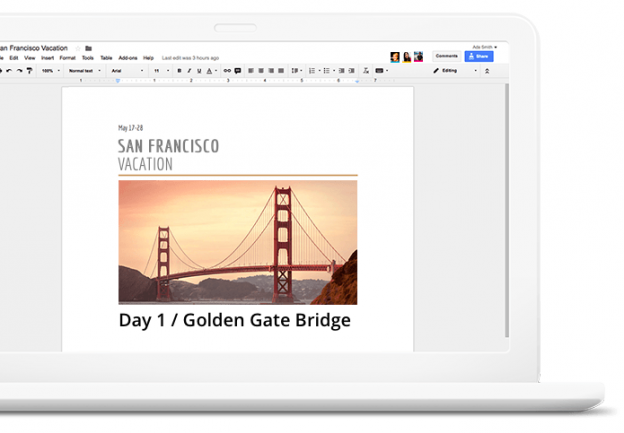Viewport: 624px width, 433px height.
Task: Click the third collaborator avatar
Action: [418, 57]
